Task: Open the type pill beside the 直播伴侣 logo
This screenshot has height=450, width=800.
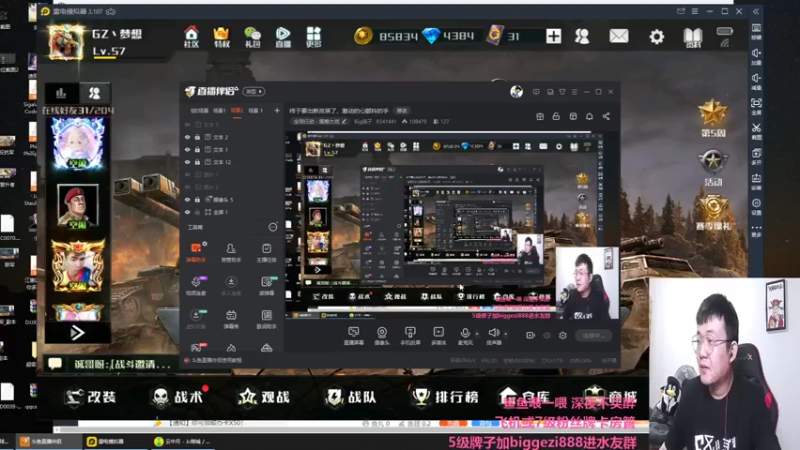Action: [x=254, y=91]
